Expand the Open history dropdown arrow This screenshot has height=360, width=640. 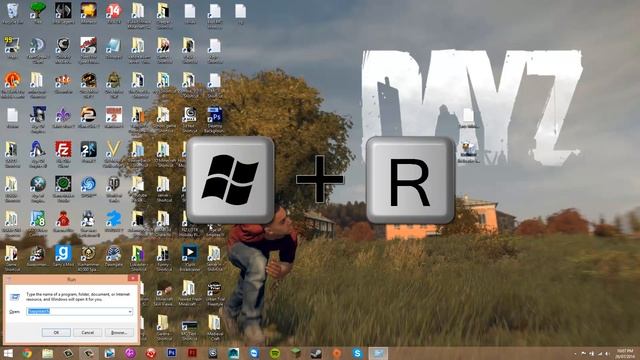pos(130,311)
